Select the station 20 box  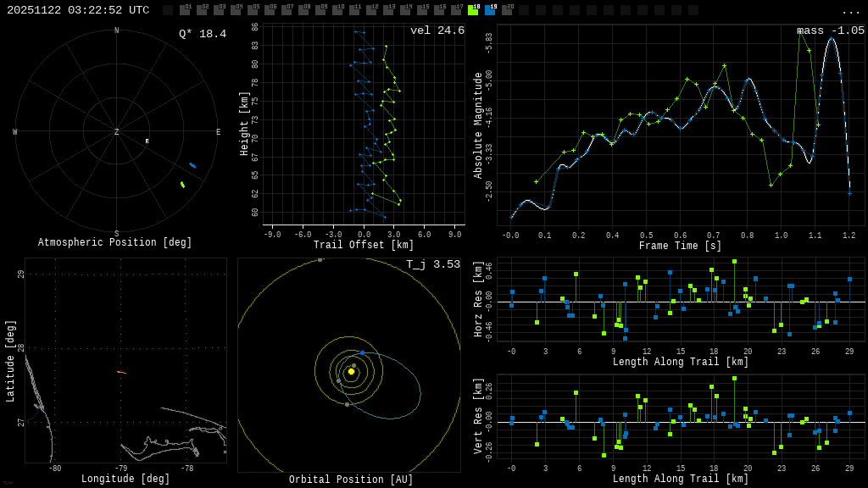507,10
